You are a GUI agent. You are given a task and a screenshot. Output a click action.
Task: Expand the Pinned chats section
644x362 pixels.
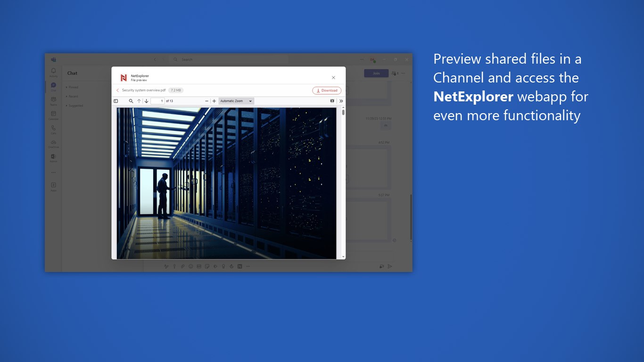coord(72,87)
